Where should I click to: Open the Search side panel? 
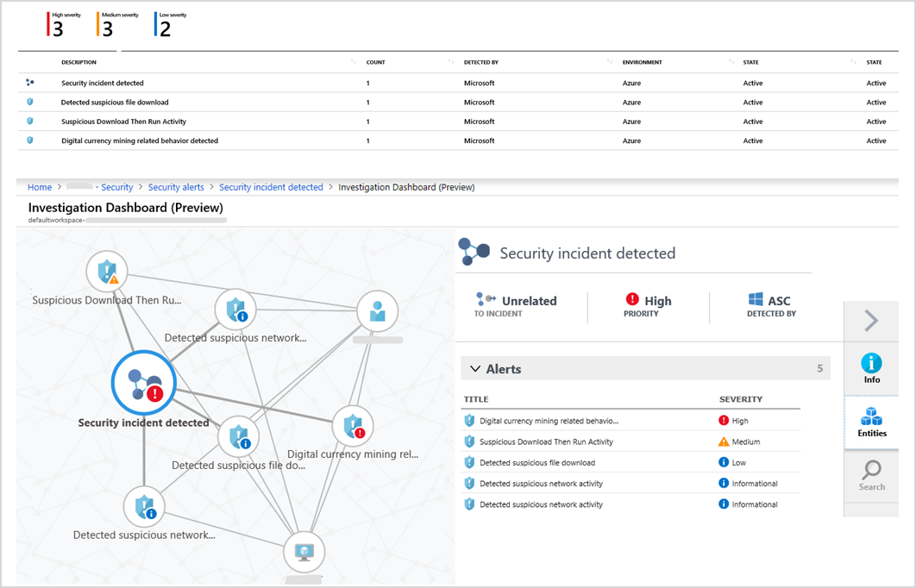(871, 476)
